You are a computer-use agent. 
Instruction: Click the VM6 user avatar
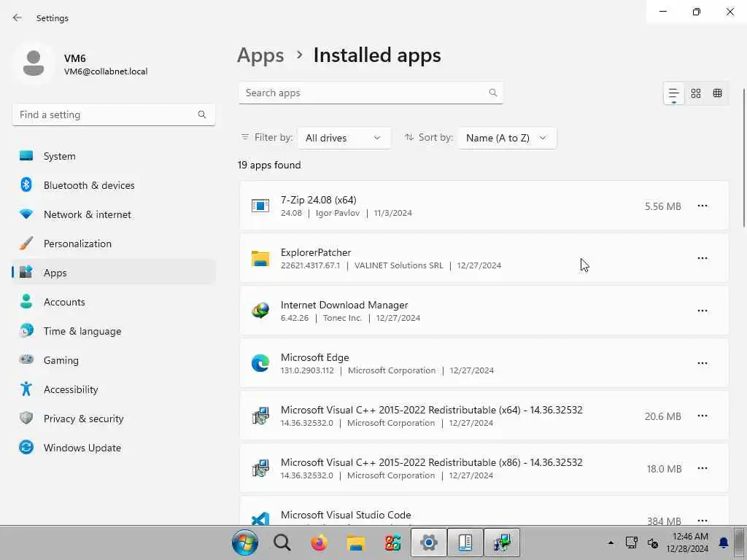[34, 63]
